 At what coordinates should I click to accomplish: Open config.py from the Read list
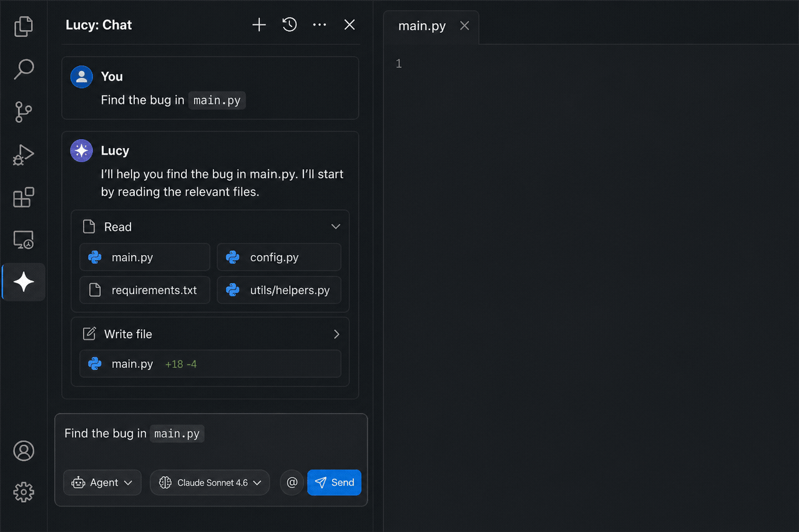(x=279, y=257)
